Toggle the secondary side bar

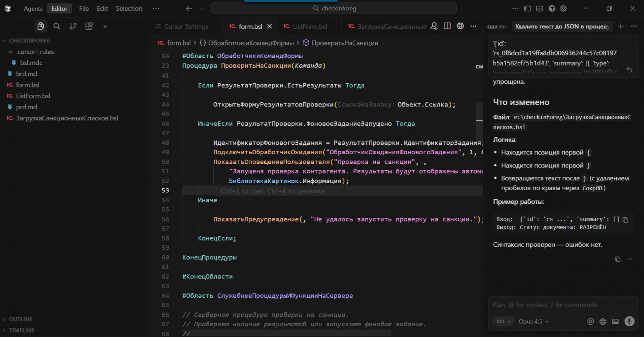pyautogui.click(x=551, y=8)
